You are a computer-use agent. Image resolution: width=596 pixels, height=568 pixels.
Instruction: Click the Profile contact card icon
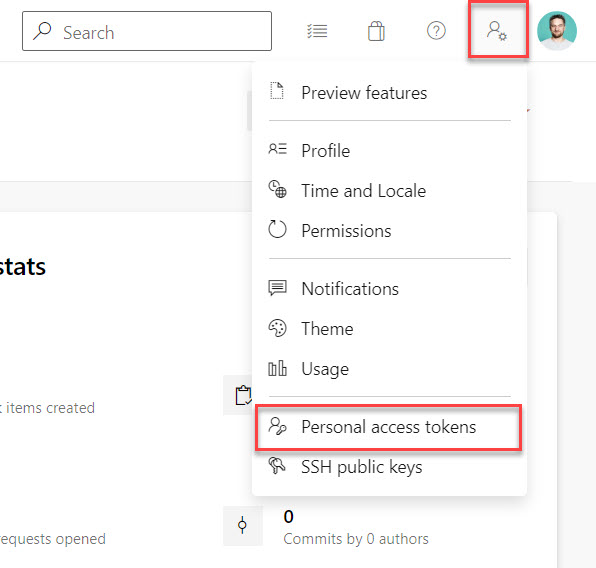click(278, 149)
